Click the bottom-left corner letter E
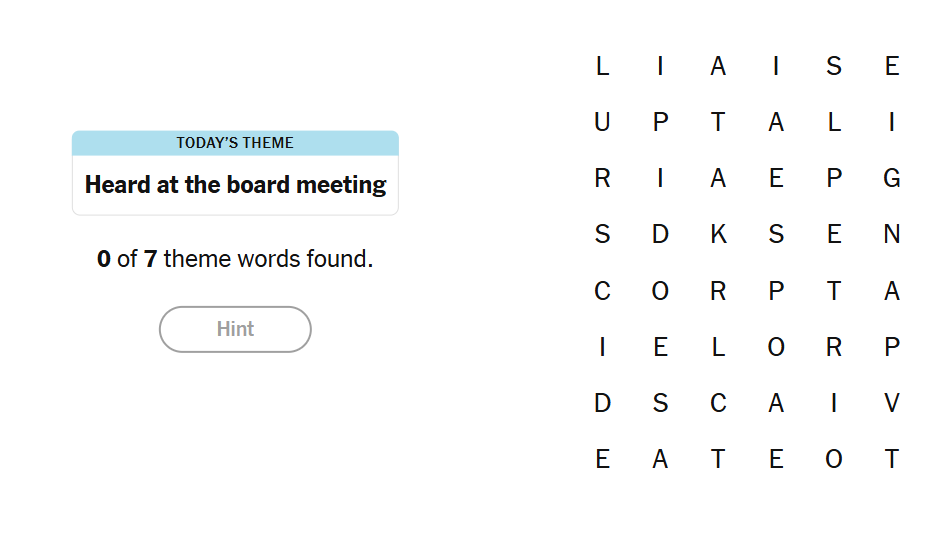The height and width of the screenshot is (537, 948). [602, 459]
